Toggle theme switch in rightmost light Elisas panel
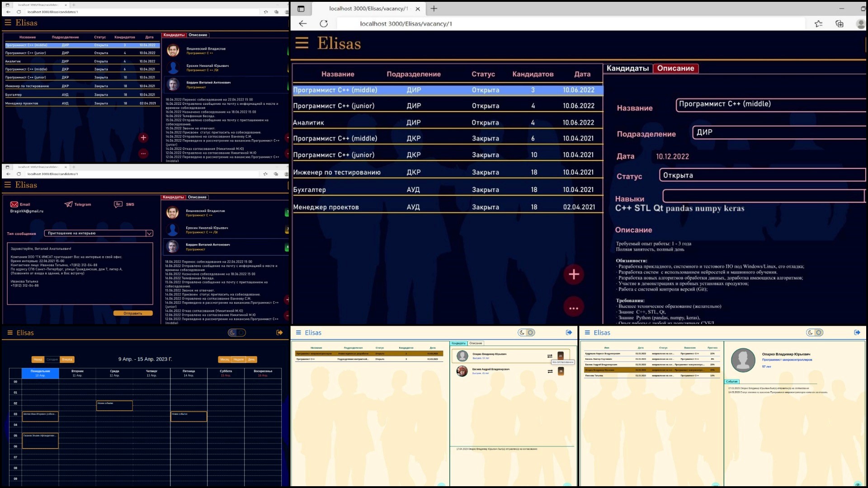 (x=815, y=333)
